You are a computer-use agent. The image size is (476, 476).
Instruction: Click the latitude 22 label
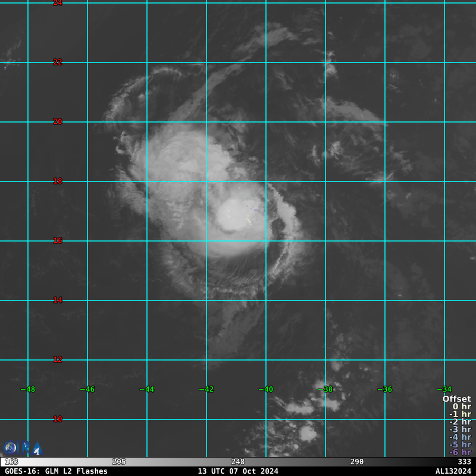58,62
